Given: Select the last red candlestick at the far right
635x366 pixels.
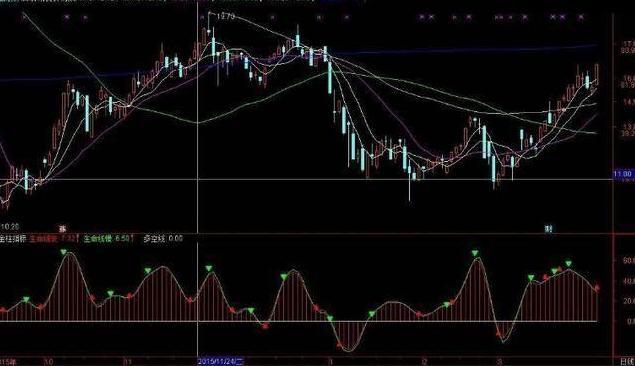Looking at the screenshot, I should pos(597,74).
